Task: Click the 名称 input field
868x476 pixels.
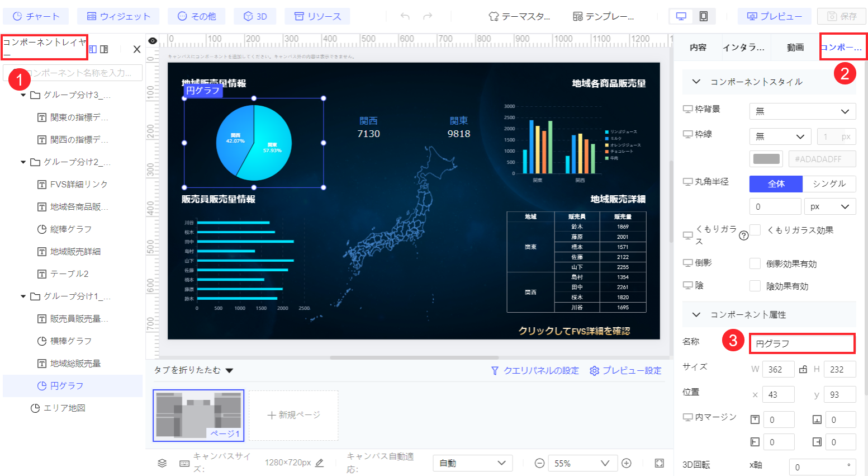Action: tap(802, 343)
